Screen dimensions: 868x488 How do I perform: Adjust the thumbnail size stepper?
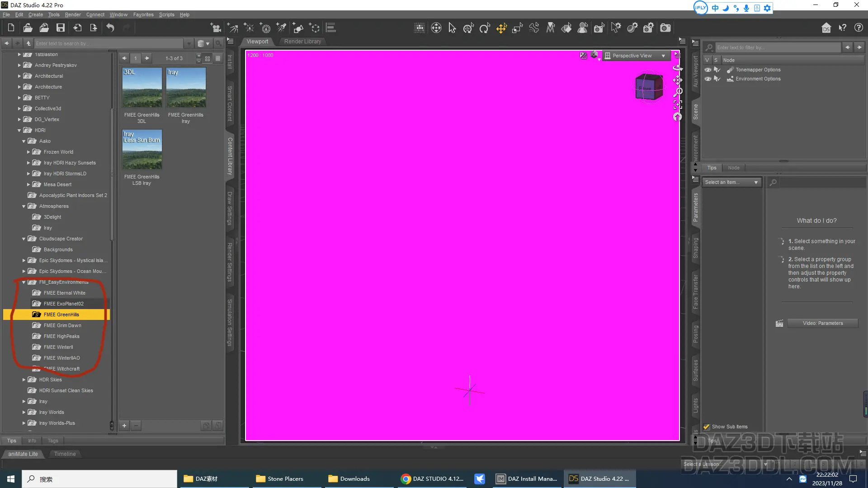point(198,58)
